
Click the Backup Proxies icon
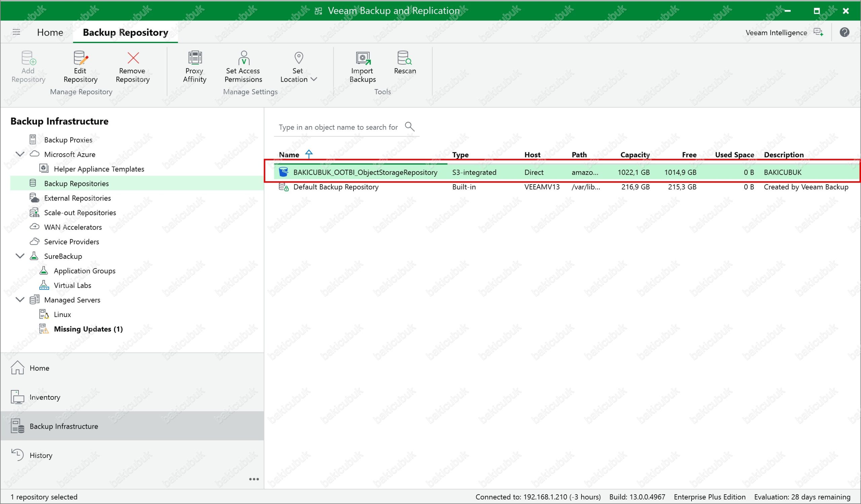click(x=33, y=139)
